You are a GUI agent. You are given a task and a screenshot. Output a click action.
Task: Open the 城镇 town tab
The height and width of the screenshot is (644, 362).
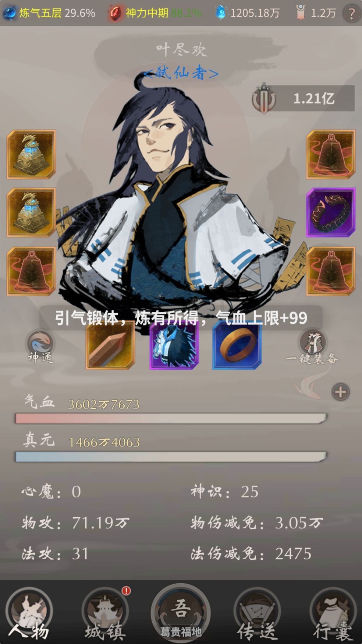pyautogui.click(x=106, y=613)
